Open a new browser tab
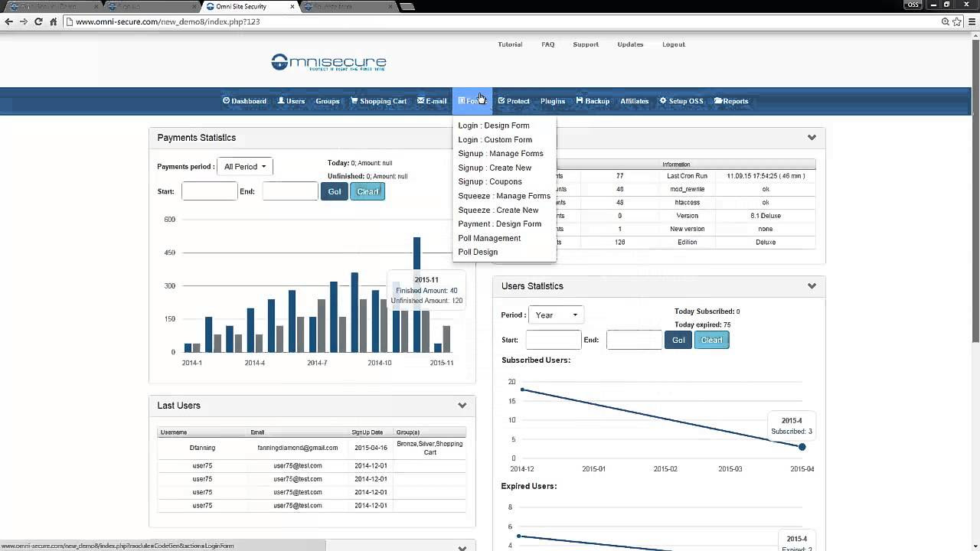The image size is (980, 551). (407, 6)
